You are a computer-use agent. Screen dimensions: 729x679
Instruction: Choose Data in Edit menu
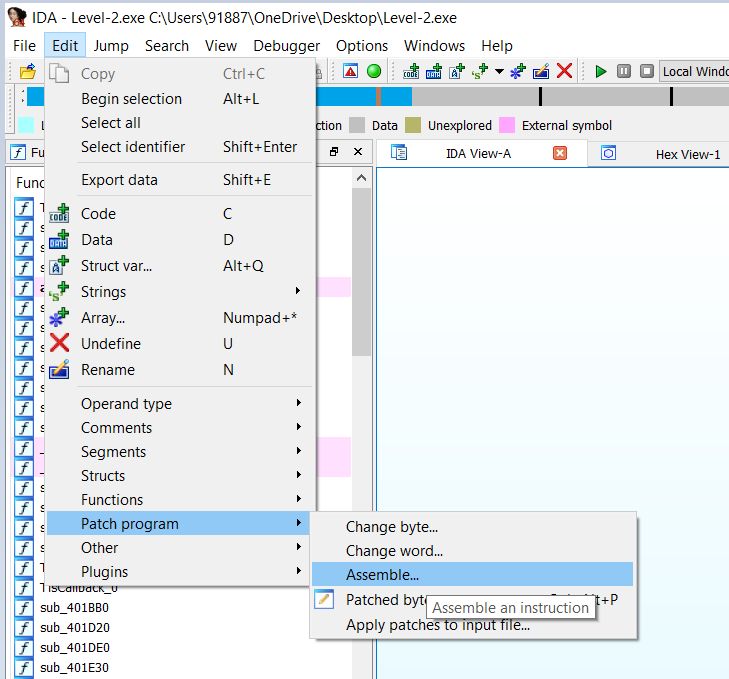(x=180, y=240)
